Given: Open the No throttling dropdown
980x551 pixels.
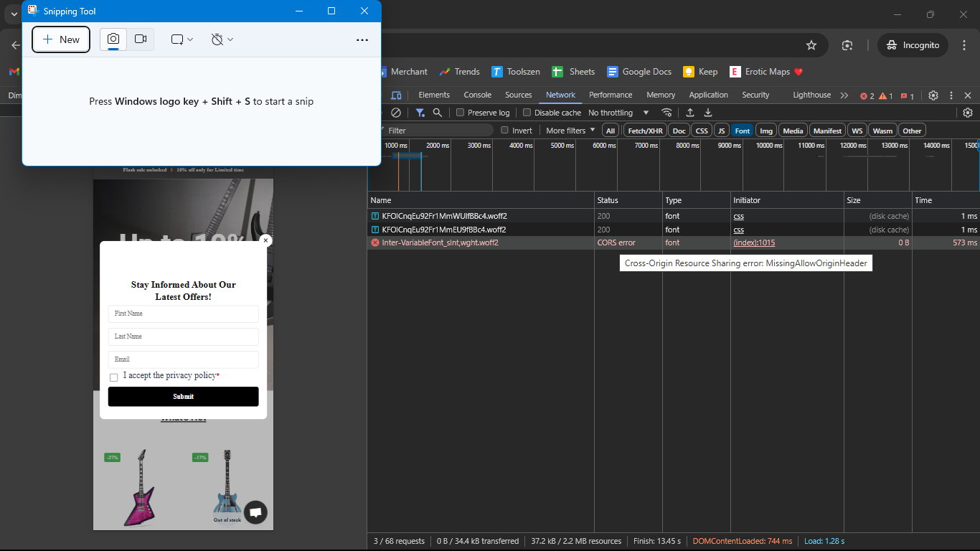Looking at the screenshot, I should pos(618,113).
